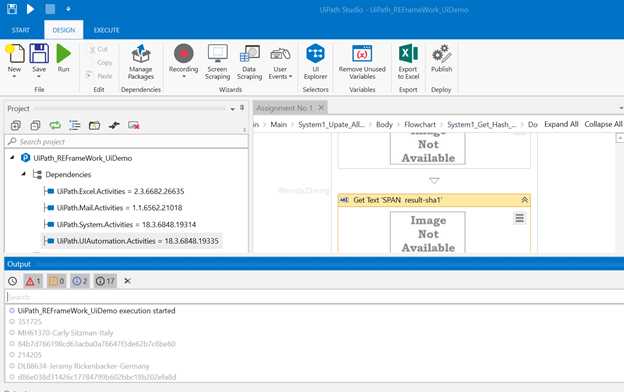Switch to the START ribbon tab
Viewport: 624px width, 392px height.
(21, 30)
